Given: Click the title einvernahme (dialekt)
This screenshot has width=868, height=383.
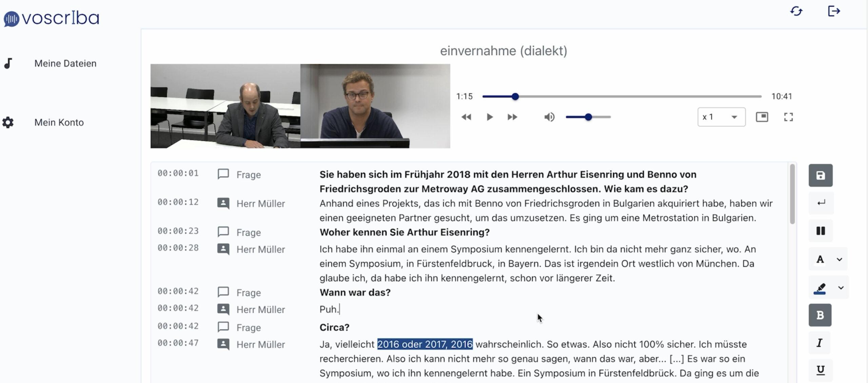Looking at the screenshot, I should click(x=504, y=51).
